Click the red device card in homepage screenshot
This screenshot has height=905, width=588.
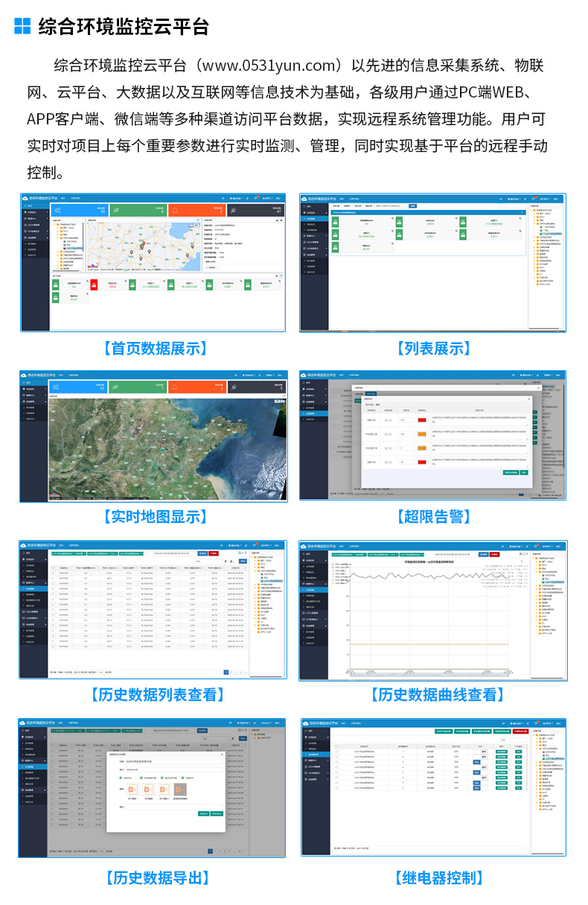click(x=94, y=285)
